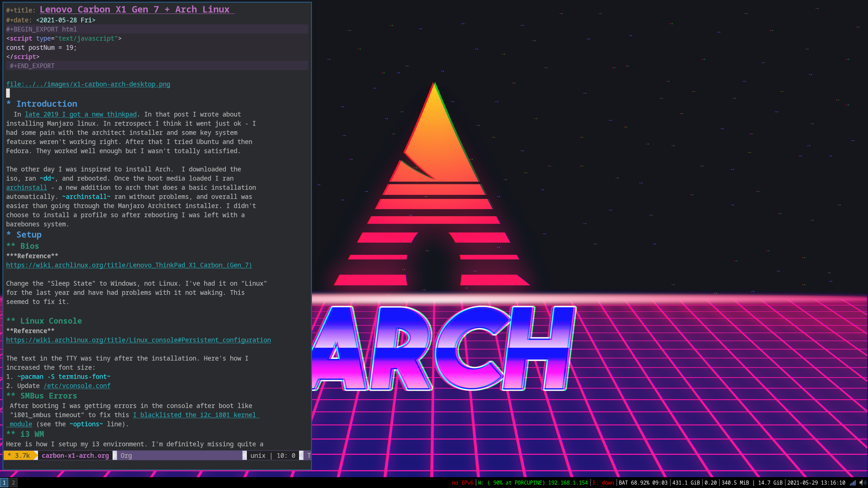The image size is (868, 488).
Task: Open the /etc/vconsole.conf link
Action: coord(77,386)
